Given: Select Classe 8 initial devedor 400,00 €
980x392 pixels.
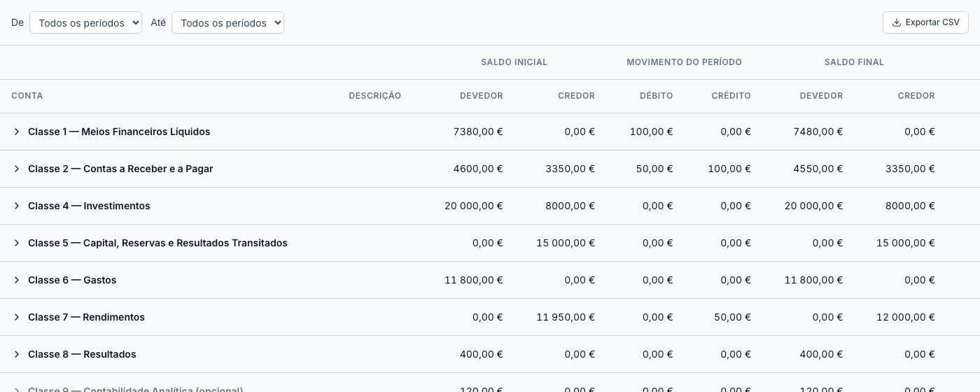Looking at the screenshot, I should tap(482, 354).
